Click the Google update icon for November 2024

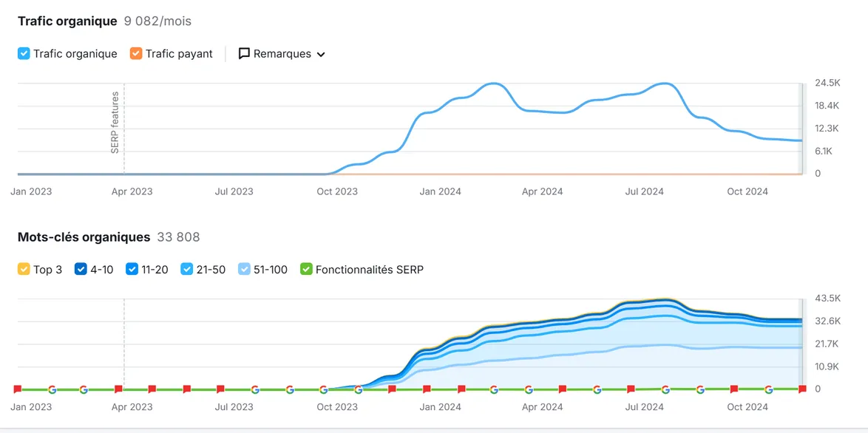768,389
